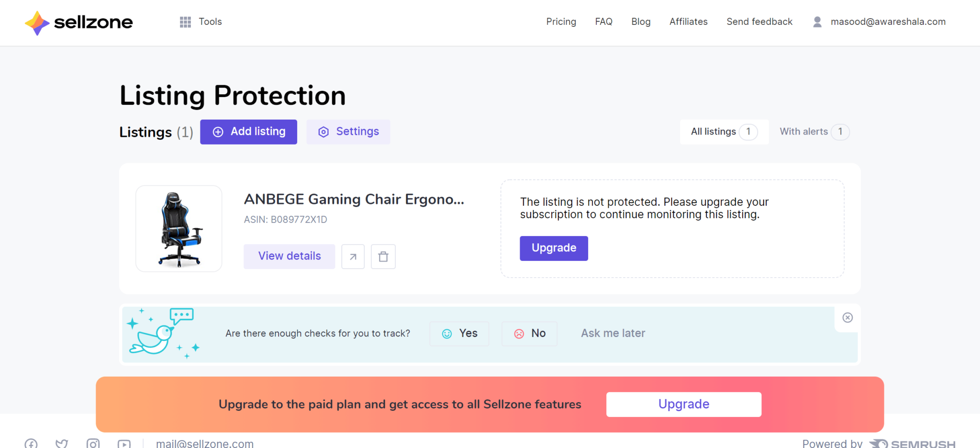Open the user account icon menu
Viewport: 980px width, 448px height.
pyautogui.click(x=817, y=22)
